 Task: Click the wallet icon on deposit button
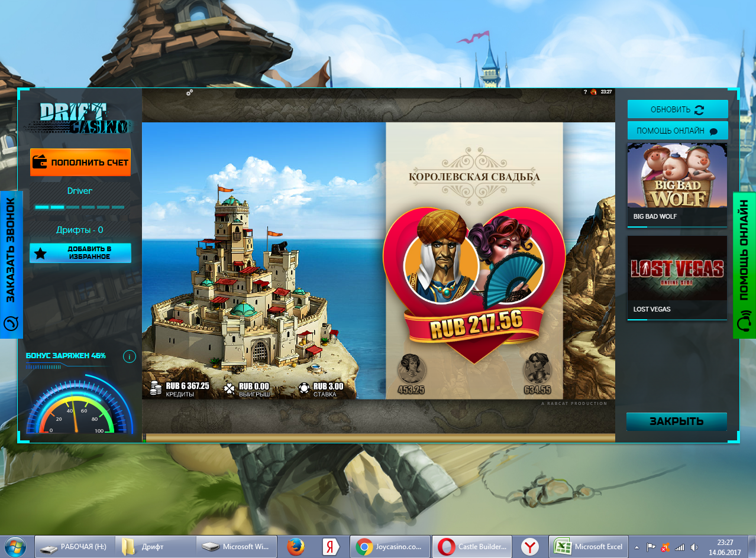click(x=40, y=162)
